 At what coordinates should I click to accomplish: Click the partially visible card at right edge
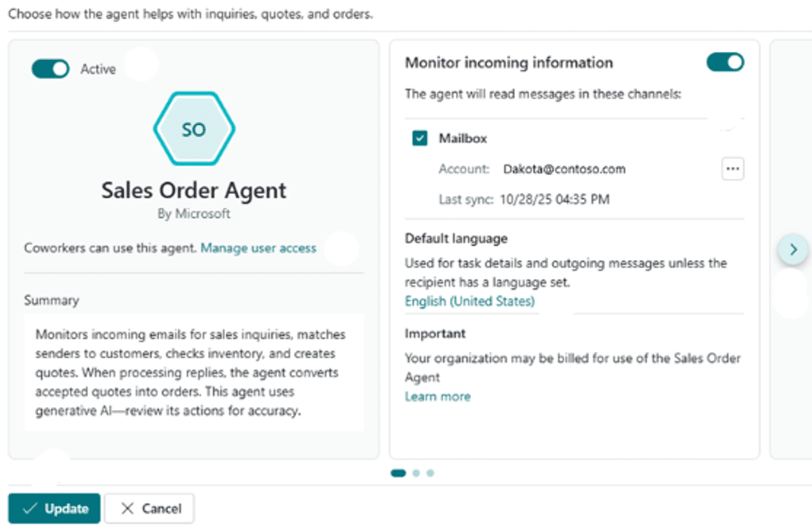pyautogui.click(x=790, y=375)
